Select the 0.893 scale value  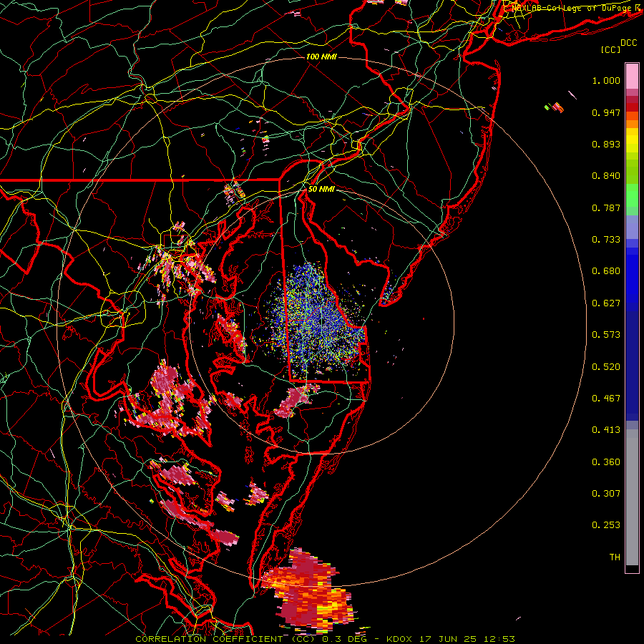[606, 144]
